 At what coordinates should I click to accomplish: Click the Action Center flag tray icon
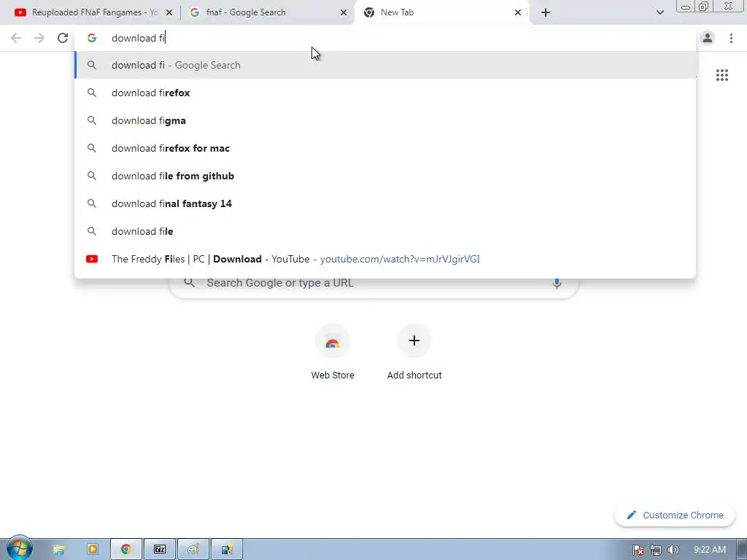tap(638, 550)
